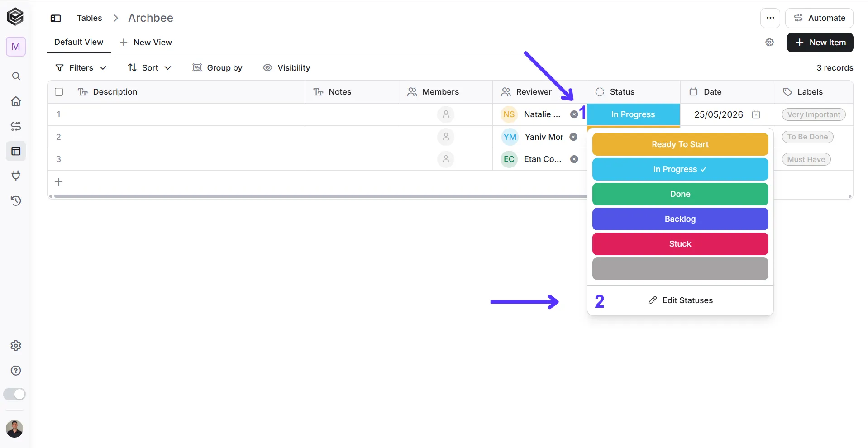Toggle the sidebar panel icon beside Tables

(56, 18)
